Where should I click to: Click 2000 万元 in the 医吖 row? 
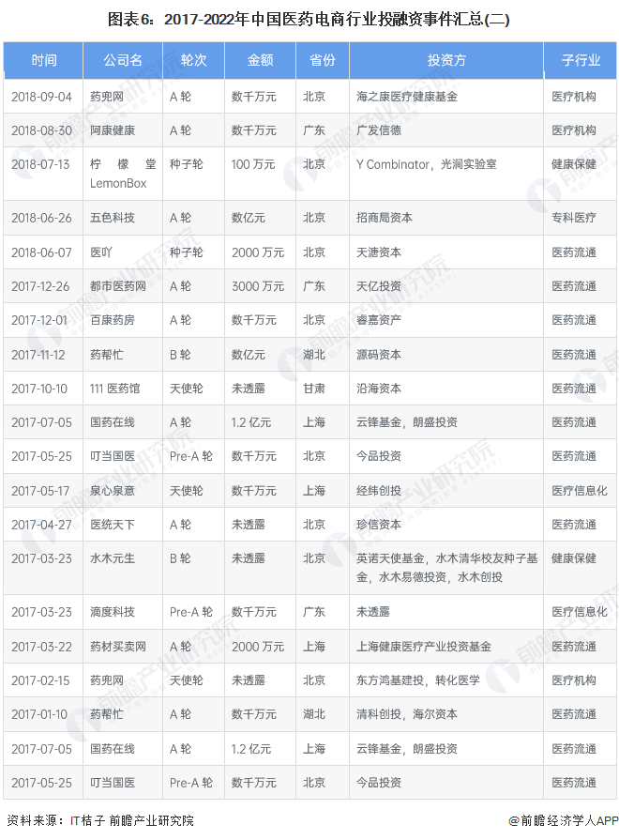tap(258, 252)
